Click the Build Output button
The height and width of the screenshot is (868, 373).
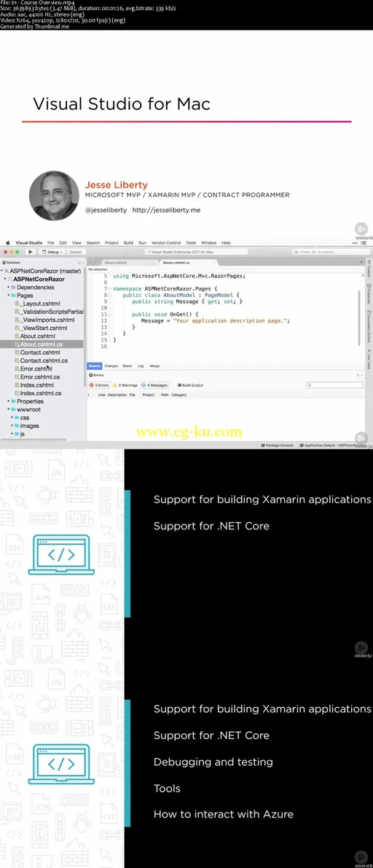190,384
